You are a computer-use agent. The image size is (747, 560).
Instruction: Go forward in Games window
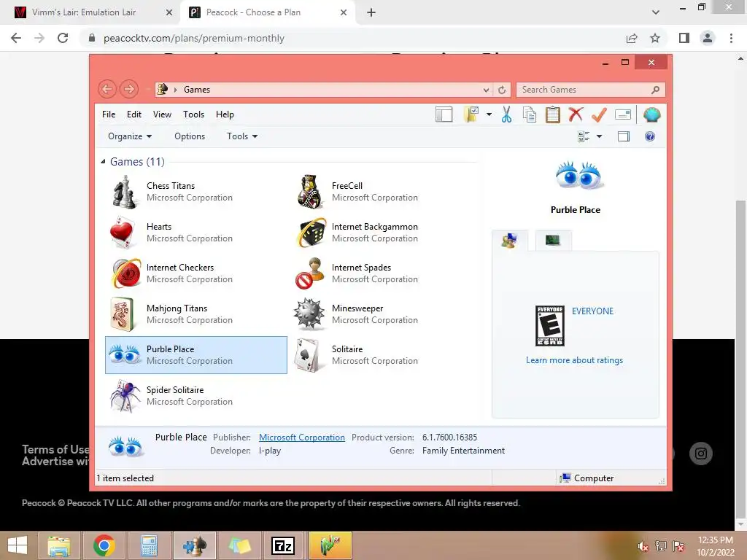[129, 89]
